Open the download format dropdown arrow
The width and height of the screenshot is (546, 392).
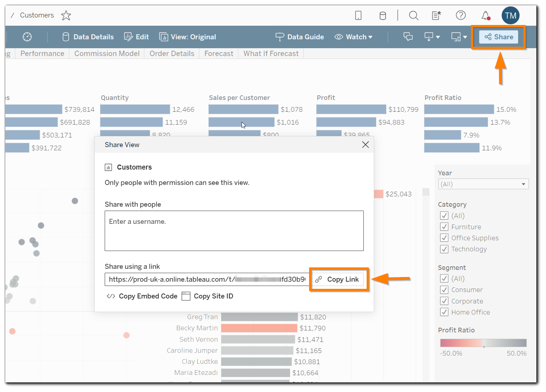438,37
